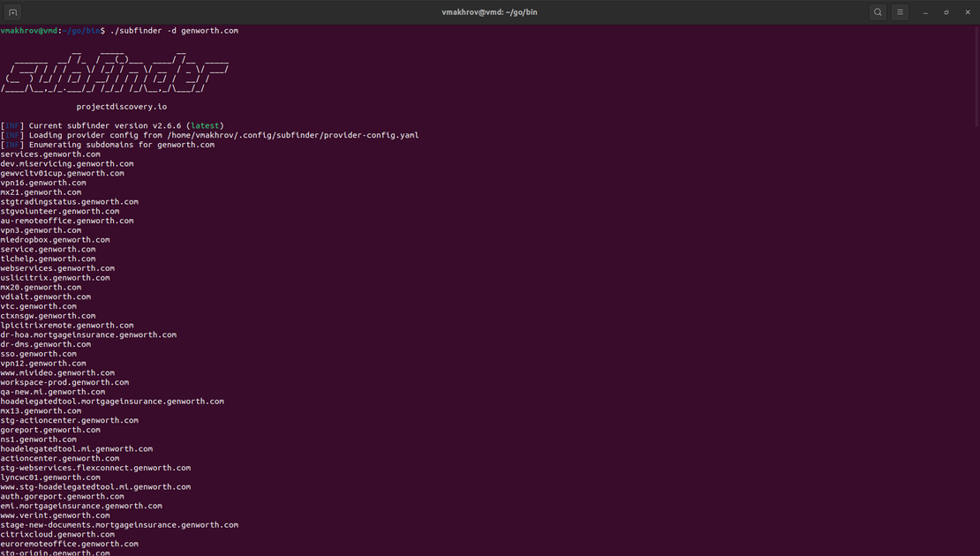Select the subdomain mx21.genworth.com
The height and width of the screenshot is (556, 980).
tap(41, 192)
